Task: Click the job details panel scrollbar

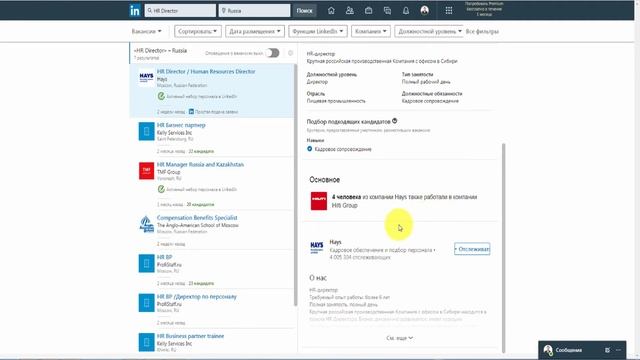Action: pos(503,248)
